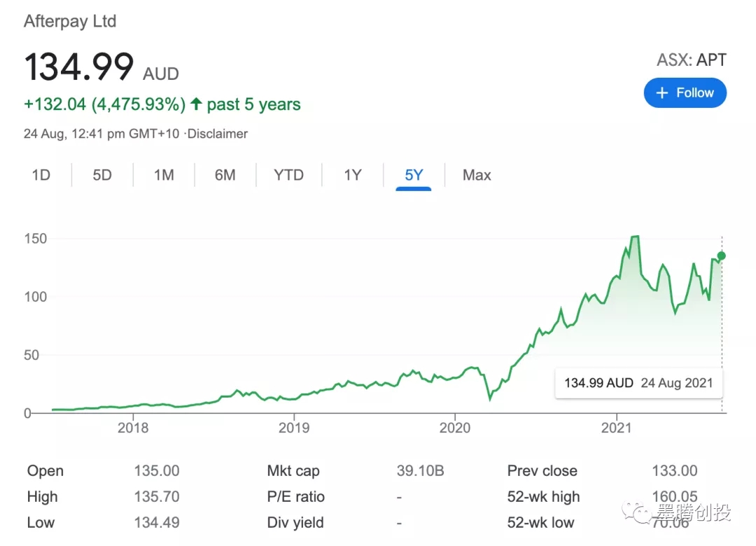Click the ASX: APT ticker label
Viewport: 756px width, 546px height.
(691, 59)
